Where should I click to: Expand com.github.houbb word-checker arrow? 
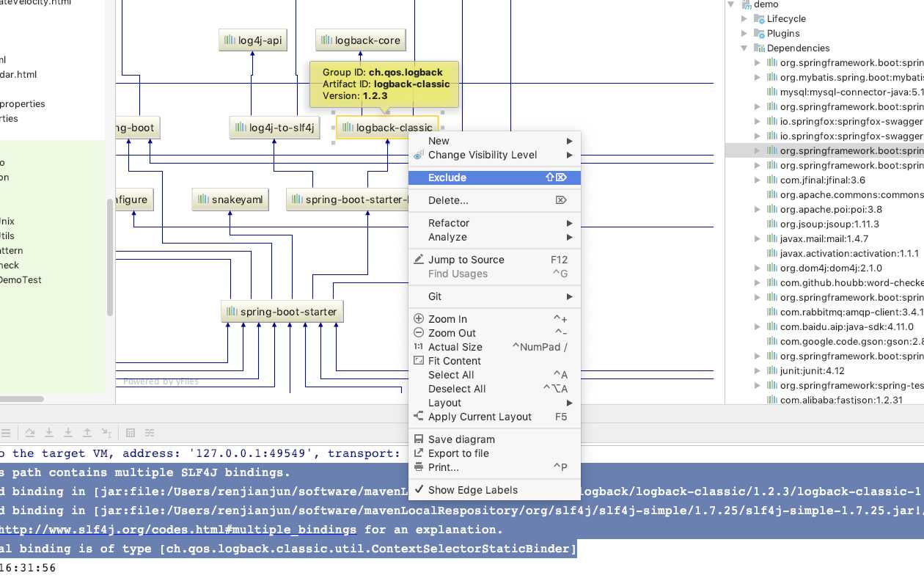[758, 283]
